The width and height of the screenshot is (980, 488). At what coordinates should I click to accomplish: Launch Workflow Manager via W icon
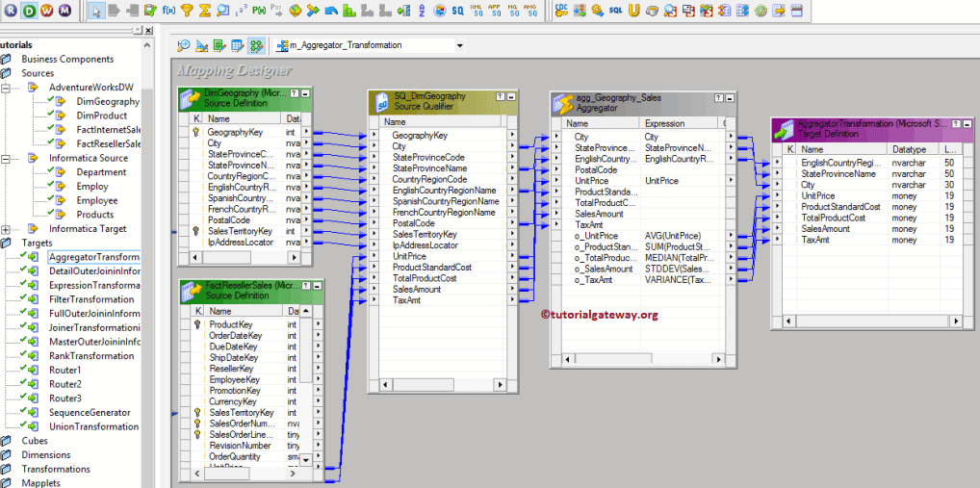point(47,10)
